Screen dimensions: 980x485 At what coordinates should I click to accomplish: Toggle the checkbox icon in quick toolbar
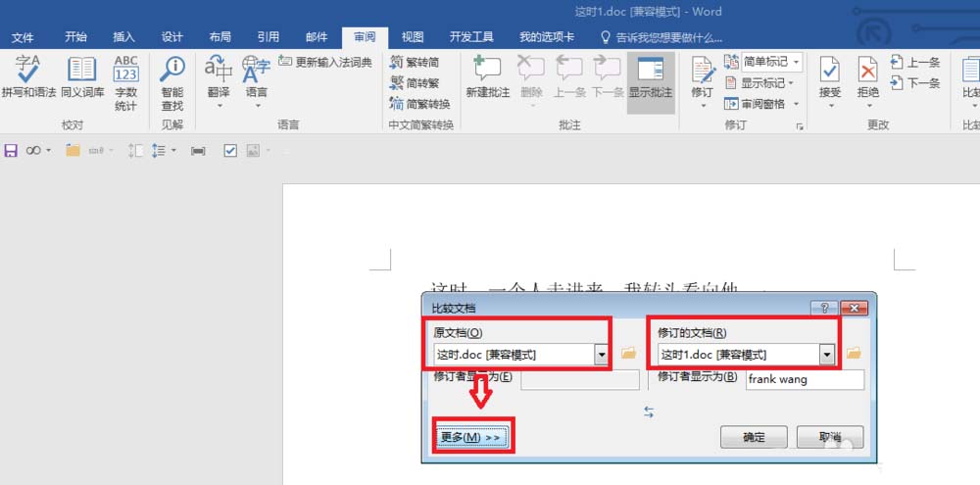click(x=230, y=151)
